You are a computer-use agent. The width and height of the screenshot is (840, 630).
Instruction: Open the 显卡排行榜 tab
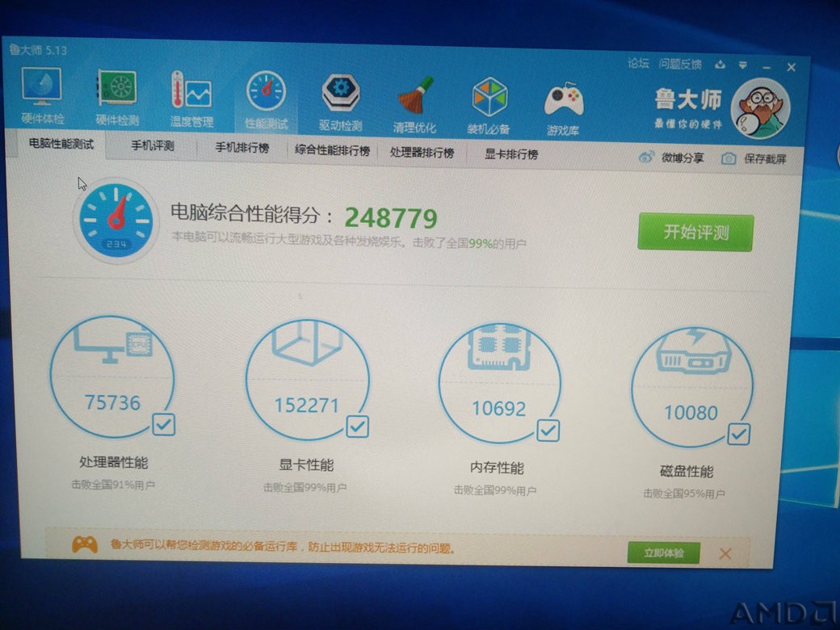point(511,154)
